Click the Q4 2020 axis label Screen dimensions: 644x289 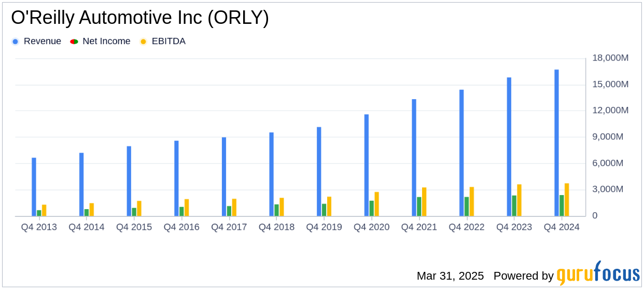coord(372,227)
